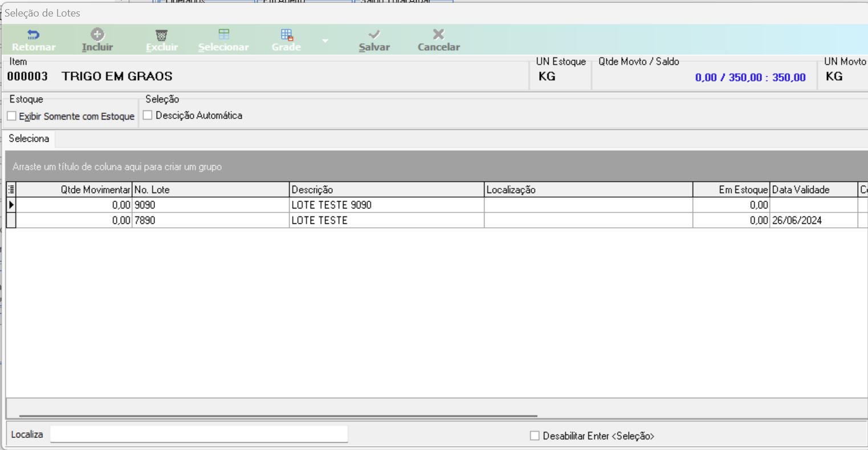This screenshot has height=450, width=868.
Task: Select row indicator for lote 9090
Action: (11, 205)
